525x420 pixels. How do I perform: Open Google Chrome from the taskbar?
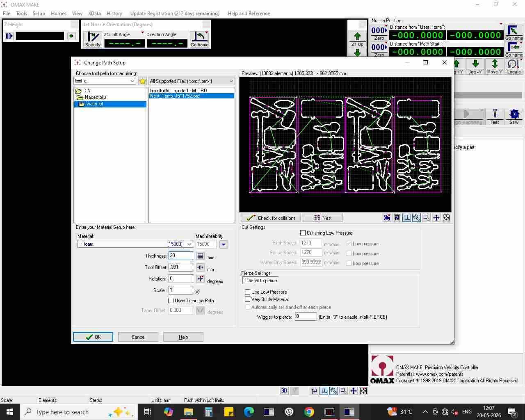tap(309, 412)
